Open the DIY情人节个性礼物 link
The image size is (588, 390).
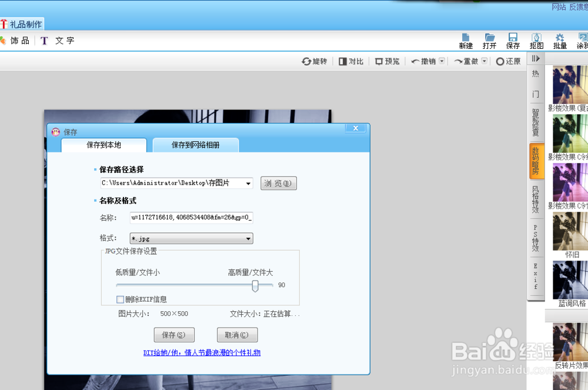(202, 352)
